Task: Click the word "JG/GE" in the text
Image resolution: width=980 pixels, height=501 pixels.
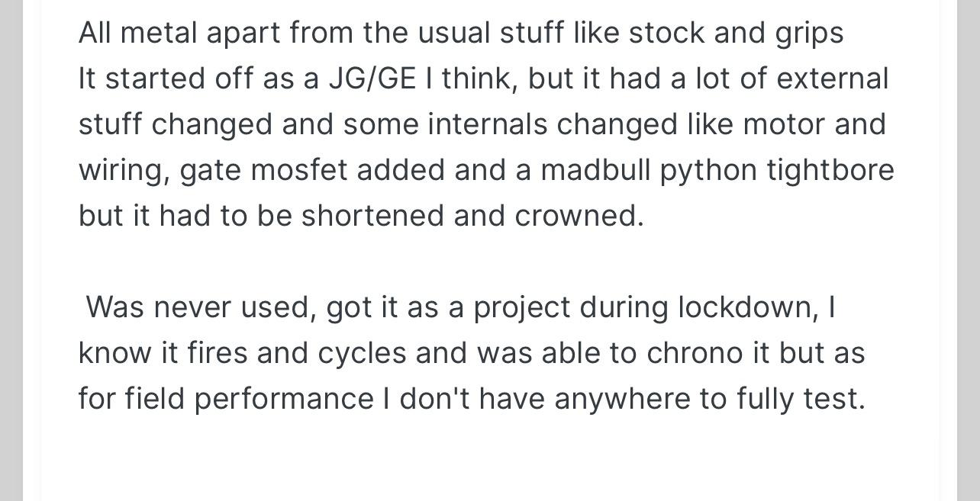Action: (372, 79)
